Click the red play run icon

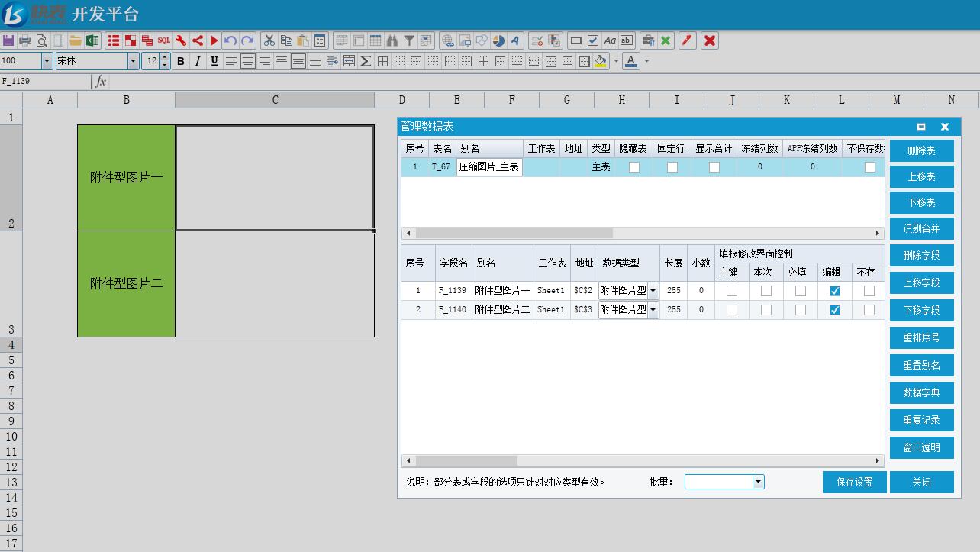[x=214, y=40]
